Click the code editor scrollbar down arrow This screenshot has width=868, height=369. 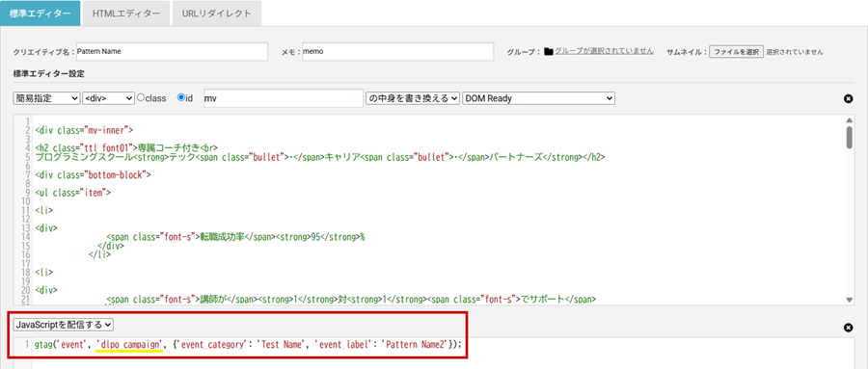click(850, 300)
